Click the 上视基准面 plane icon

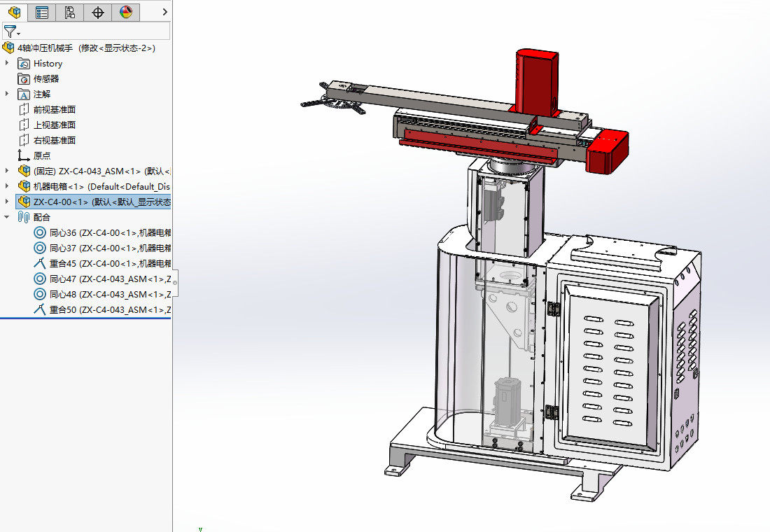tap(24, 125)
